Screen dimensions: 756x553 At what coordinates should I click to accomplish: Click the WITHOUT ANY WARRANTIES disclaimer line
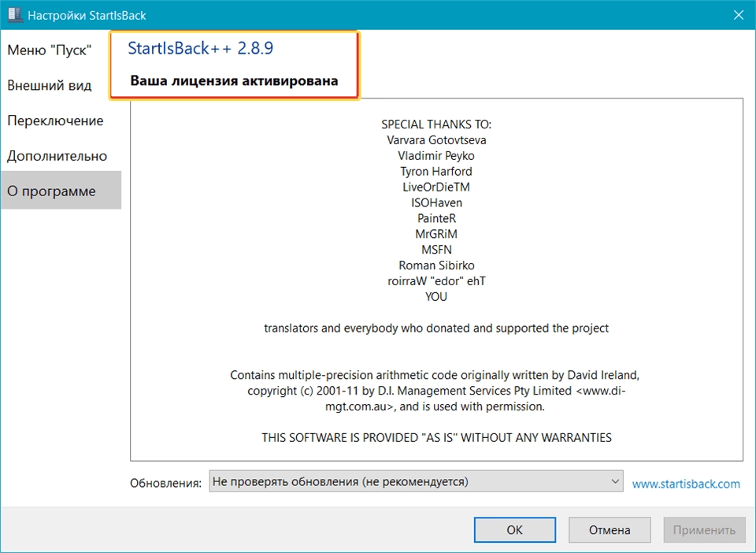click(x=436, y=438)
